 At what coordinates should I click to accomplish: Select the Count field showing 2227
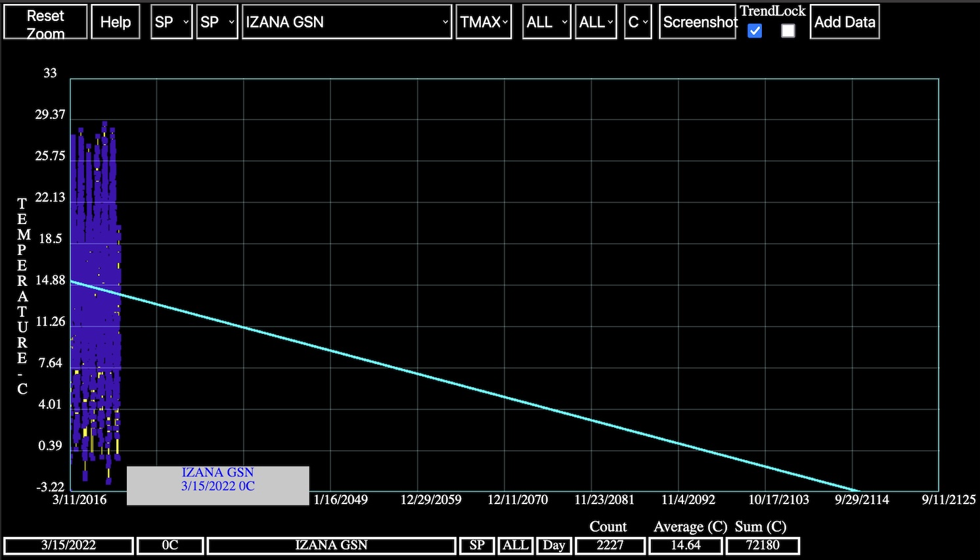tap(610, 546)
